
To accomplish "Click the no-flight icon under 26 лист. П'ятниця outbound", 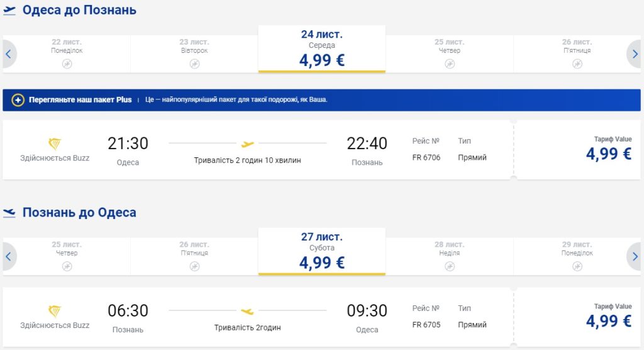I will (577, 64).
